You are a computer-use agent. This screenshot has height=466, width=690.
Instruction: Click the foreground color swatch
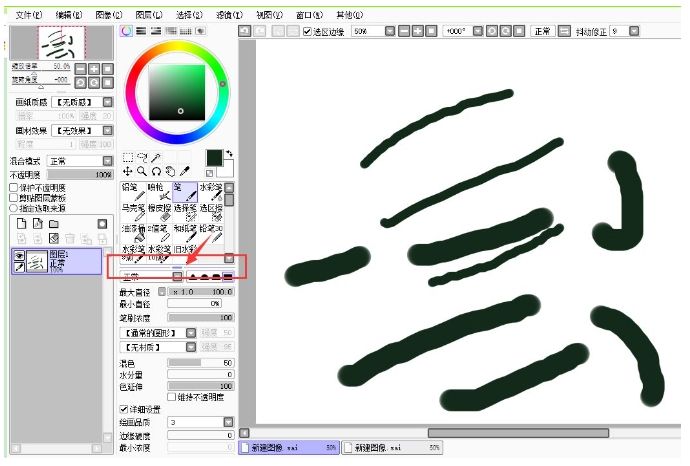pos(214,158)
